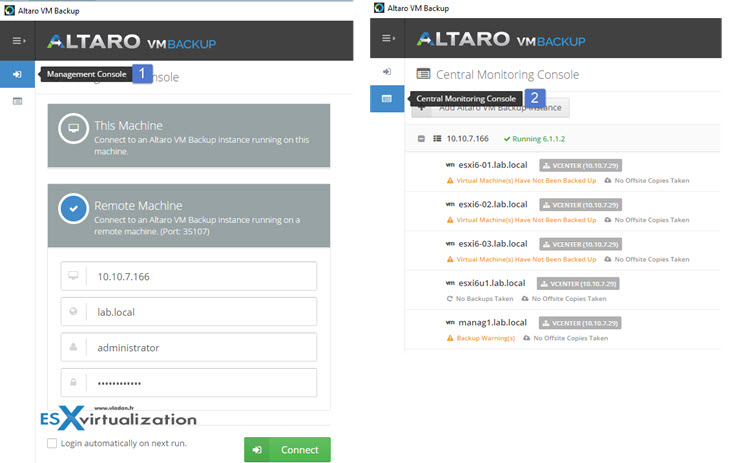Click No Offsite Copies Taken under esxi6u1
This screenshot has width=730, height=463.
(x=564, y=299)
